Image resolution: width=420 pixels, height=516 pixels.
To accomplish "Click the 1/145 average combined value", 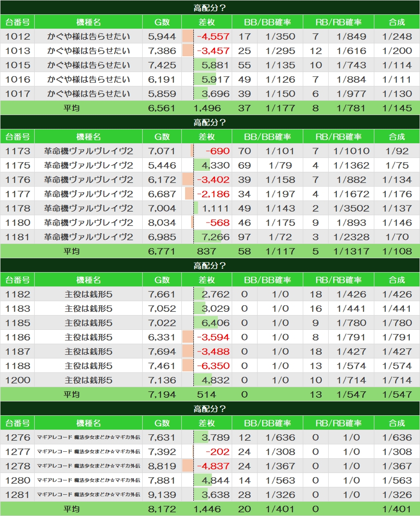I will (397, 108).
